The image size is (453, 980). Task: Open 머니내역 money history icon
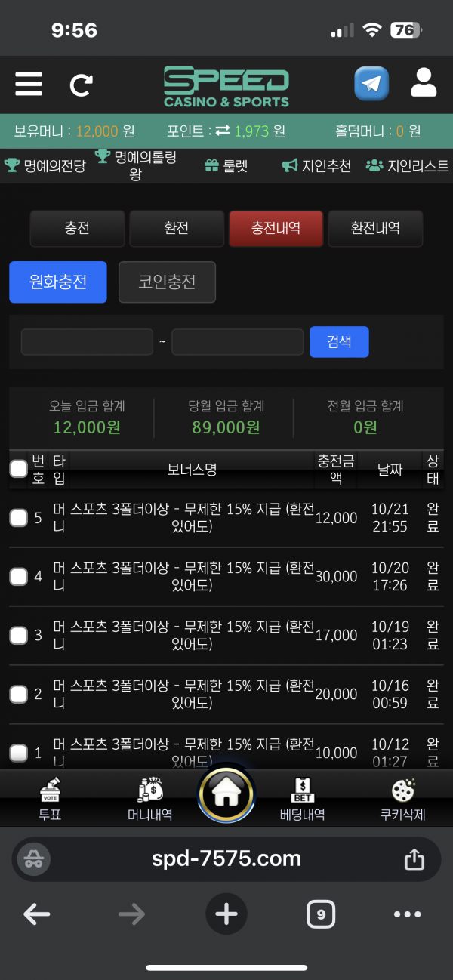150,791
